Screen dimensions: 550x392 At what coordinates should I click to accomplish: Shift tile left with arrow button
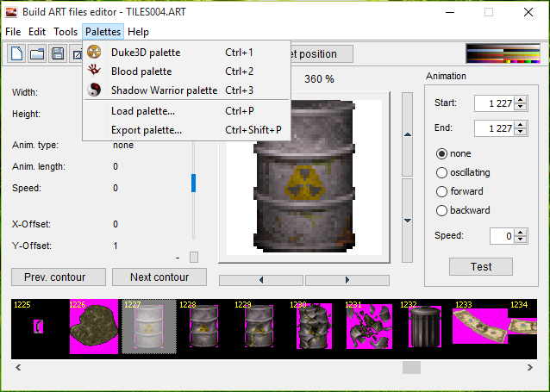pos(261,280)
